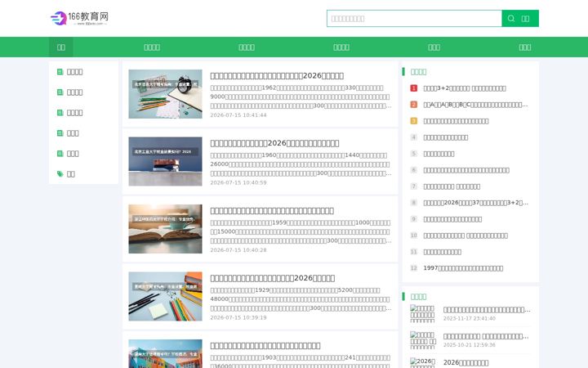Open the rank 4 hot list item
The width and height of the screenshot is (588, 368).
point(446,137)
